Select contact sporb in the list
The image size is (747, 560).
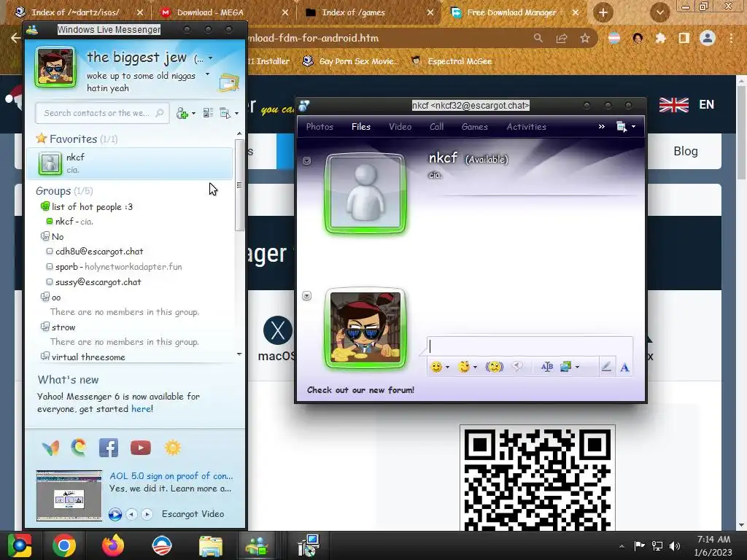[115, 267]
